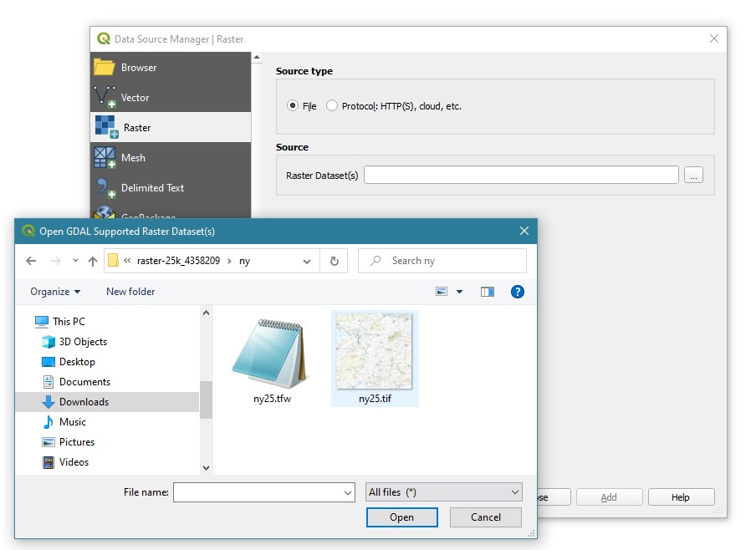This screenshot has height=550, width=756.
Task: Click the Mesh layer icon
Action: click(x=105, y=158)
